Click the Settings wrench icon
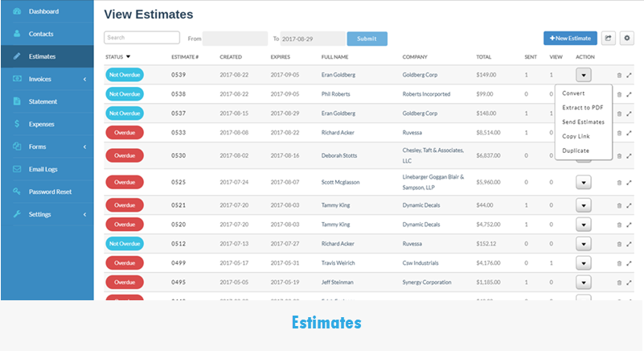 17,214
